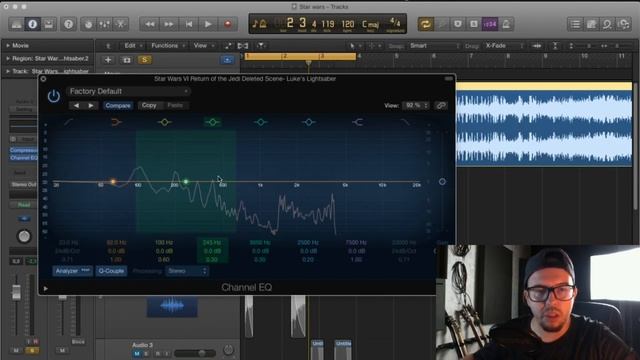Toggle the Q-Couple button
This screenshot has height=360, width=640.
coord(111,271)
